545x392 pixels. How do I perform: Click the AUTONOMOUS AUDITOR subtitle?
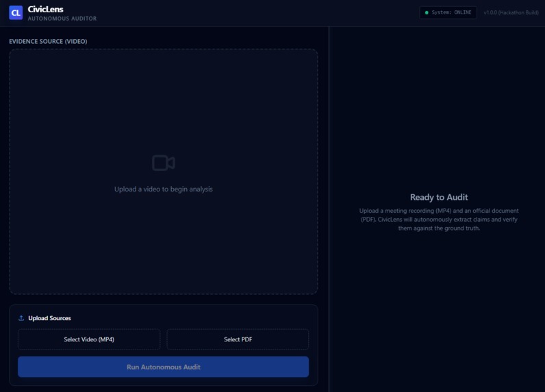[62, 18]
